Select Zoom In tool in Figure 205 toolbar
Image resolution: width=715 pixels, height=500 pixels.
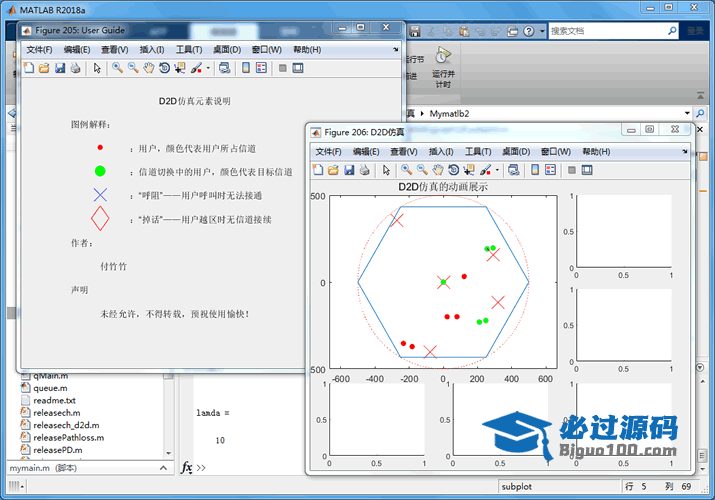point(118,68)
